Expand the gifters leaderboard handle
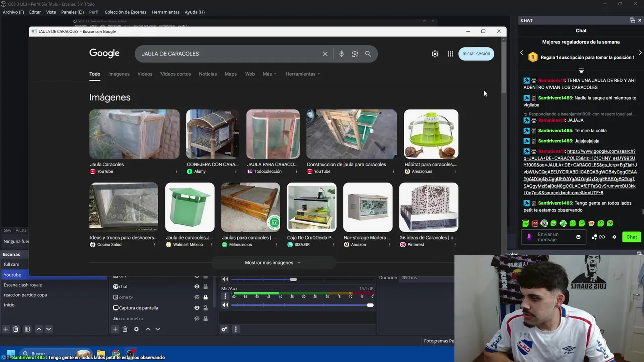Screen dimensions: 644x362 point(581,70)
